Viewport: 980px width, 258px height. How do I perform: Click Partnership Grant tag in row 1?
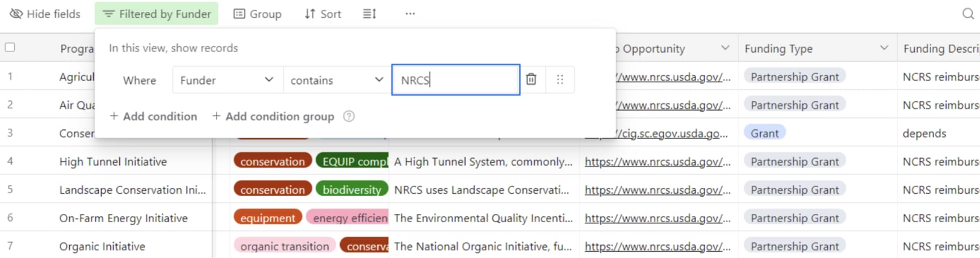pos(794,77)
